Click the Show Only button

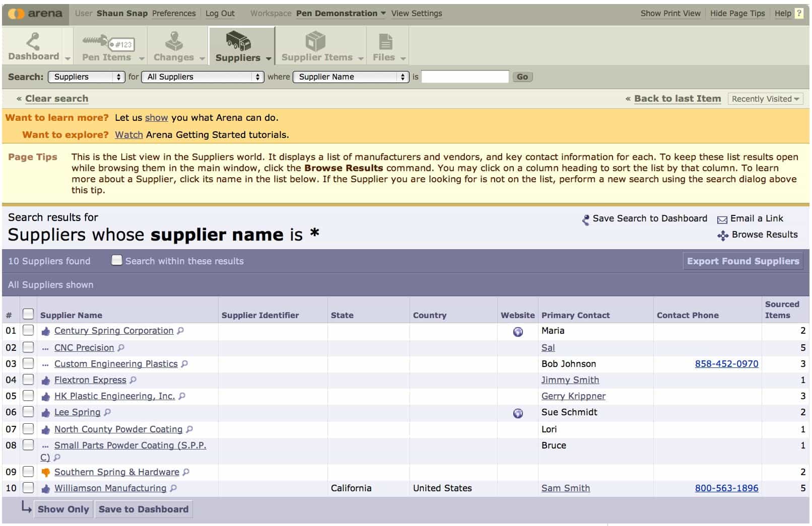(63, 509)
